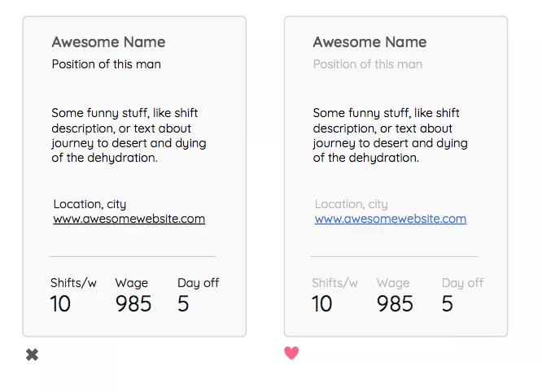This screenshot has width=542, height=392.
Task: Click grayed 'Position of this man' text
Action: (x=368, y=64)
